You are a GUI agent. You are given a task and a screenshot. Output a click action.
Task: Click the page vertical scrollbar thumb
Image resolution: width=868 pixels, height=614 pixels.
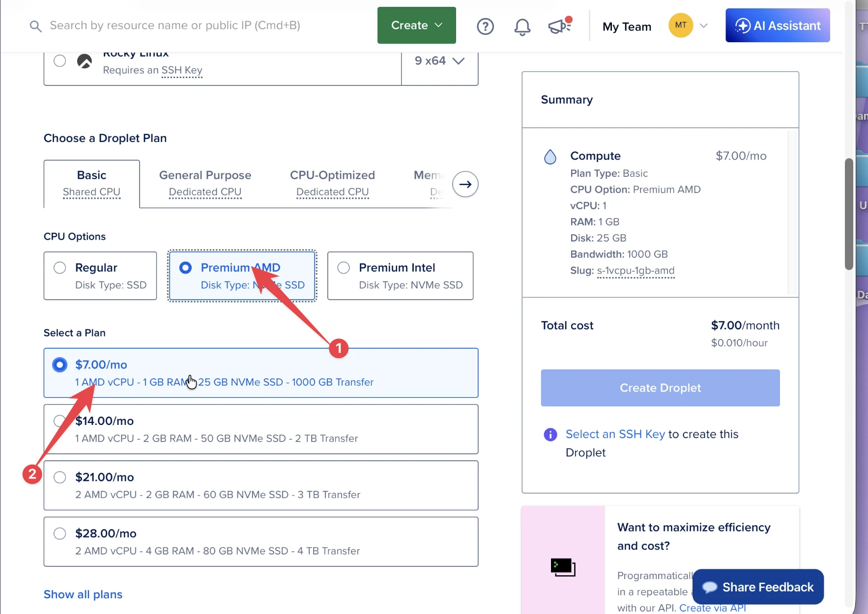click(849, 214)
